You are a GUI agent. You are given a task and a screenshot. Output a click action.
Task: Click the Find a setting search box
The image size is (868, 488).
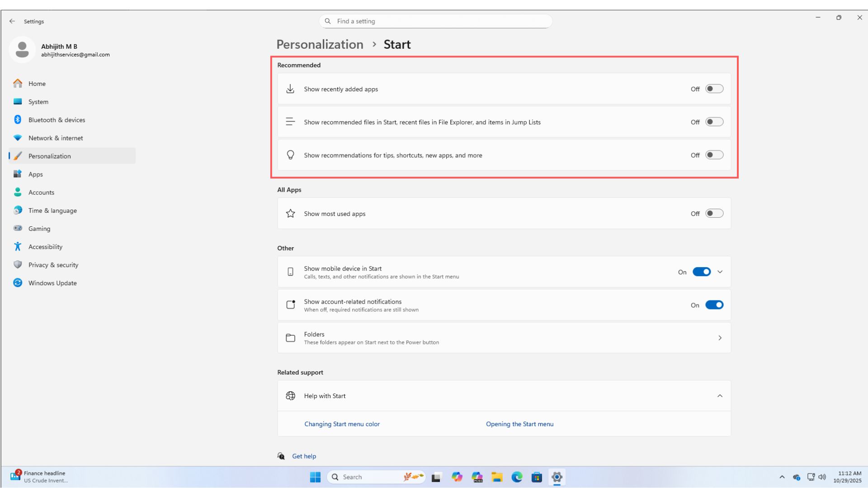[x=435, y=21]
